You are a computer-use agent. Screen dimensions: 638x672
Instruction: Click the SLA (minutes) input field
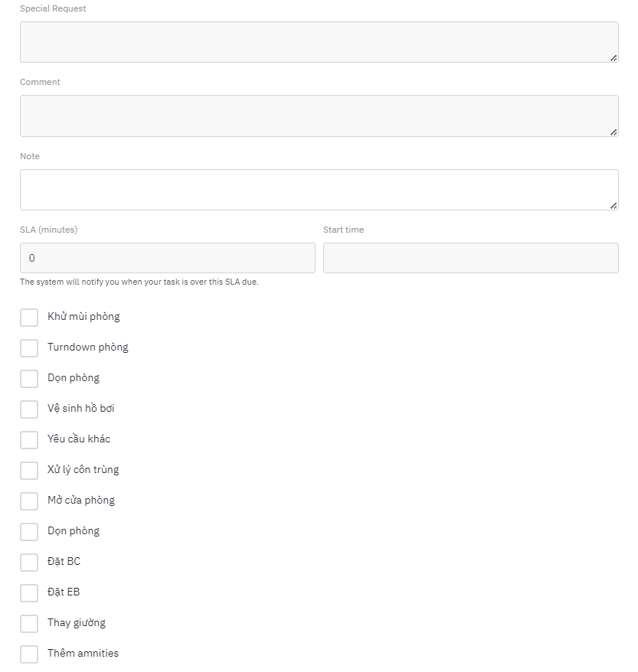[167, 258]
